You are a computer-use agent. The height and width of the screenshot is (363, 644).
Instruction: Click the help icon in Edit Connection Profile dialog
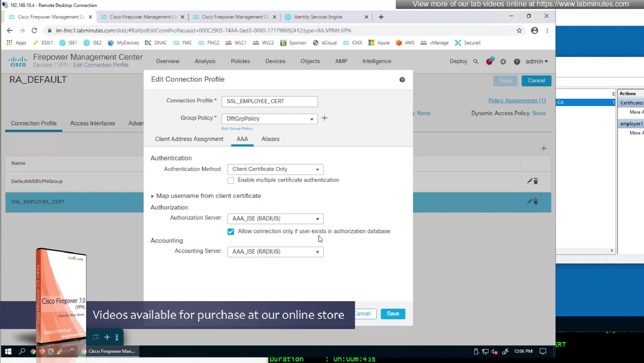click(x=402, y=80)
